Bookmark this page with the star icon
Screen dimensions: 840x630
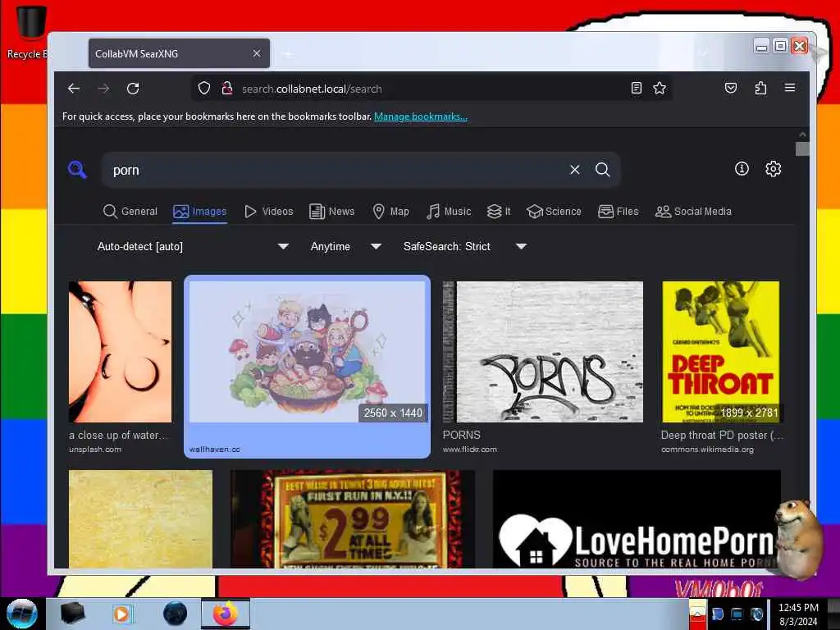pyautogui.click(x=660, y=88)
